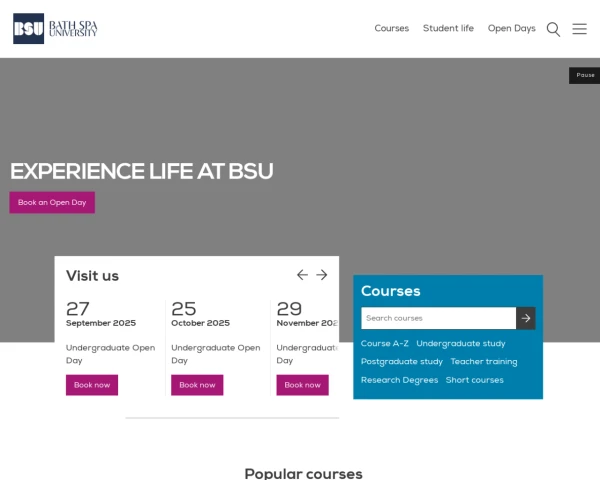Submit course search arrow button
The image size is (600, 480).
(525, 318)
